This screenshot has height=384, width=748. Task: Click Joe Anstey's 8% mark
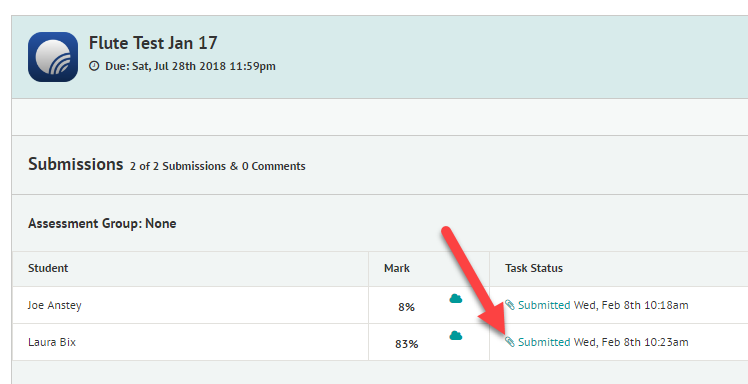(x=406, y=308)
